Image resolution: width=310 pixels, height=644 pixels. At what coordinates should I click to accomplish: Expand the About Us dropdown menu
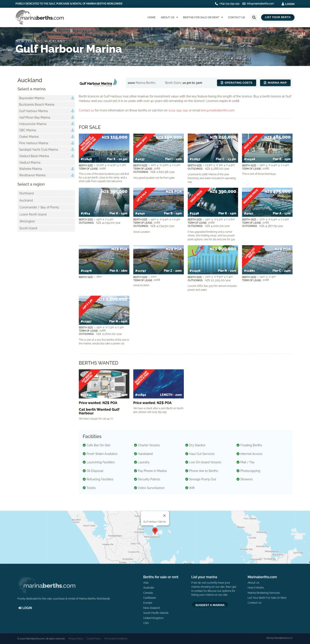pos(169,17)
